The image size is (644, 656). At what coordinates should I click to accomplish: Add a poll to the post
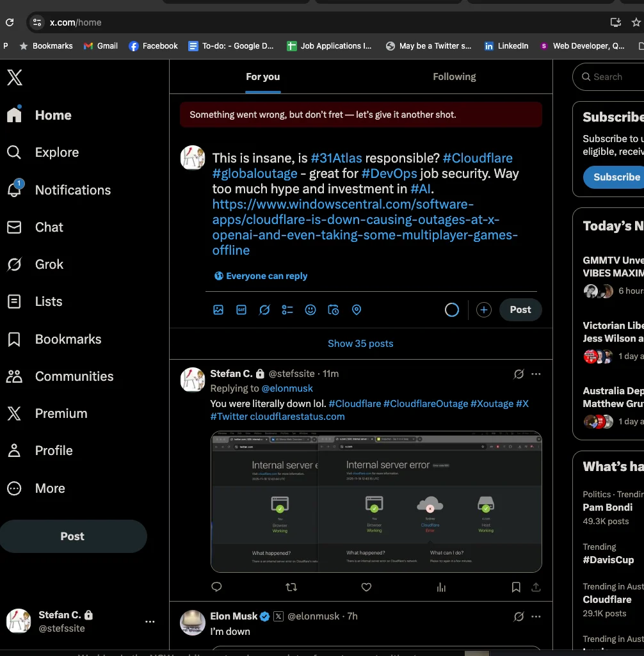[x=287, y=310]
